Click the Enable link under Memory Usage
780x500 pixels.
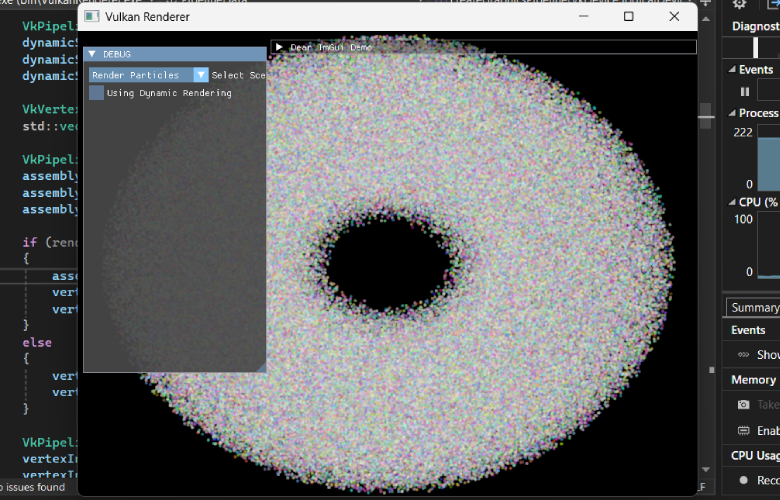click(x=768, y=430)
